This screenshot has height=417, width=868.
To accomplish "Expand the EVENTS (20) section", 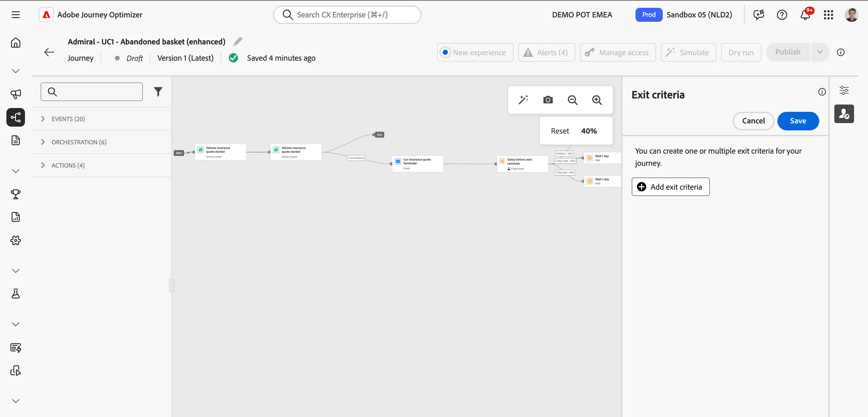I will click(102, 119).
